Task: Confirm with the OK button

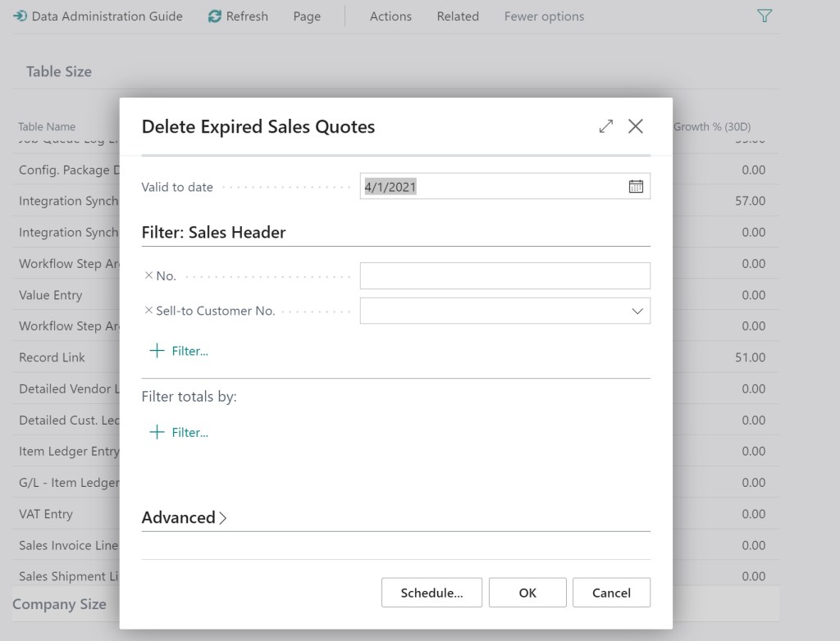Action: (527, 593)
